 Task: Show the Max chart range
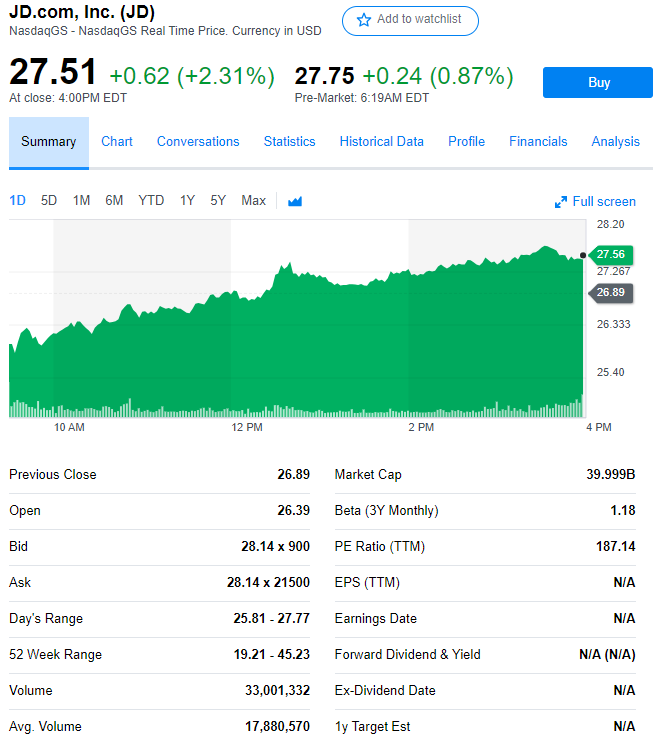point(253,201)
